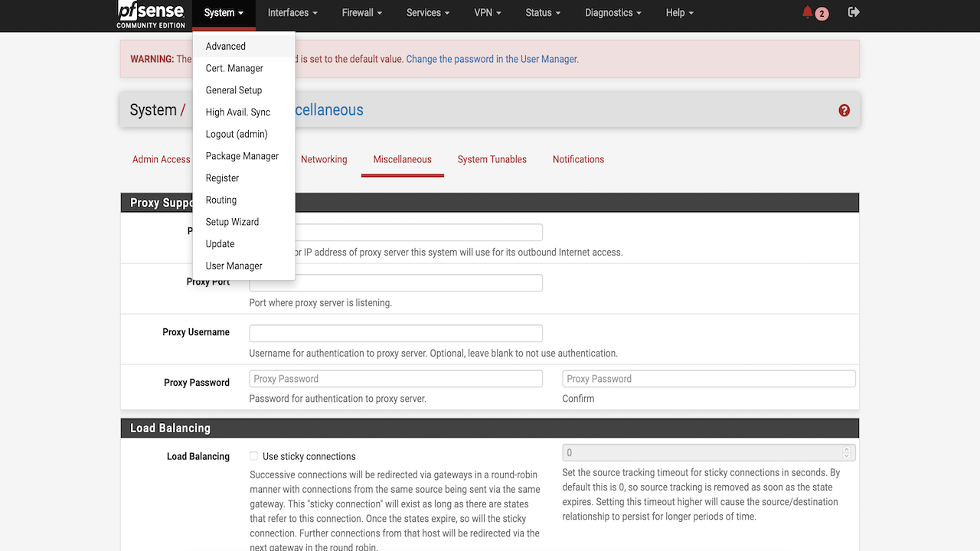Screen dimensions: 980x551
Task: Click the Proxy Username label
Action: pyautogui.click(x=196, y=332)
